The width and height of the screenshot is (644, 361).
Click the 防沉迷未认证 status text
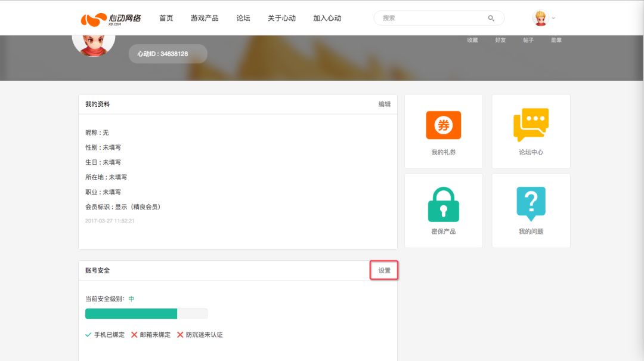pyautogui.click(x=204, y=335)
